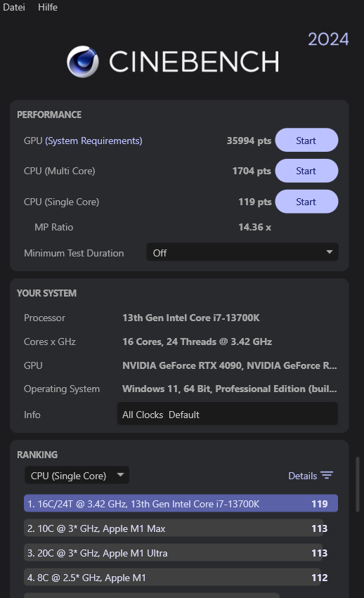
Task: Open the Datei menu
Action: coord(14,7)
